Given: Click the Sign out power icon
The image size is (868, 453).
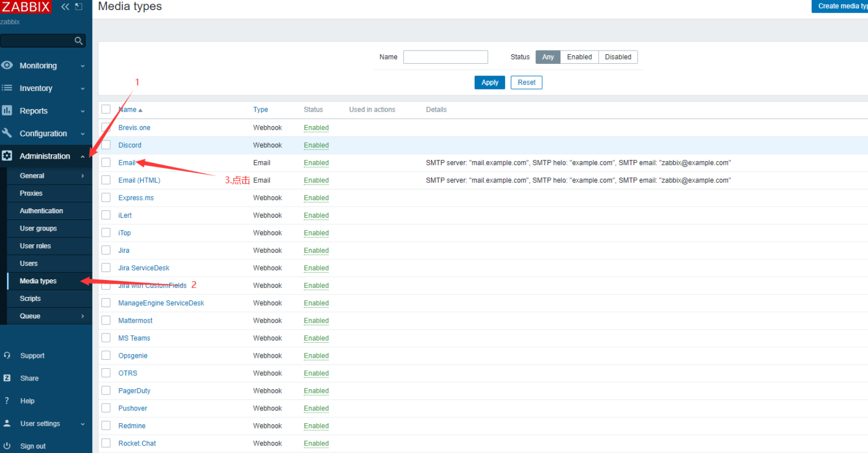Looking at the screenshot, I should coord(7,446).
